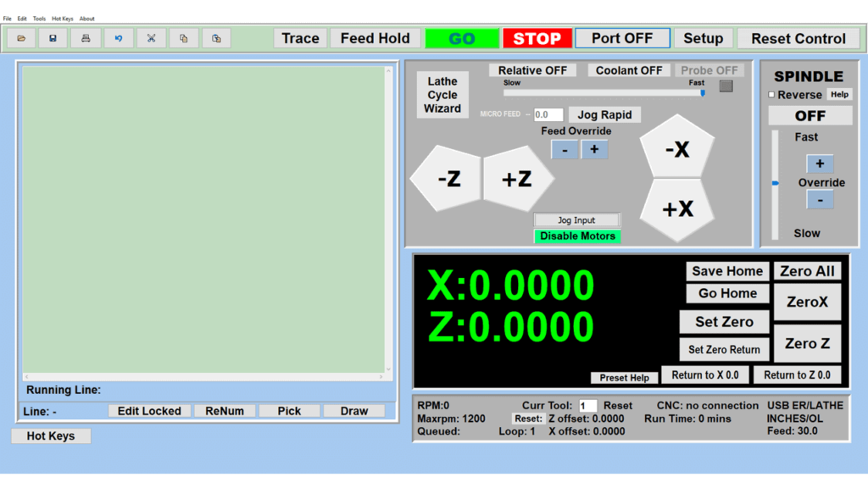Image resolution: width=868 pixels, height=488 pixels.
Task: Open the Lathe Cycle Wizard
Action: point(442,95)
